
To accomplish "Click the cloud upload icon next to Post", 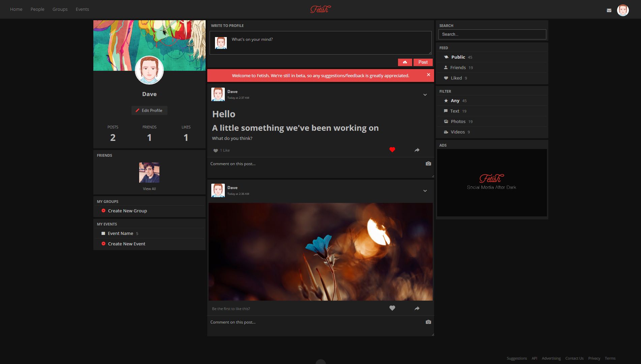I will (x=405, y=62).
